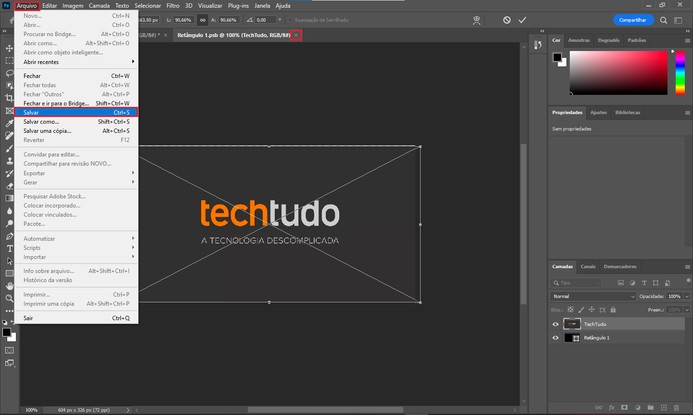Select the Clone Stamp tool
Viewport: 693px width, 415px height.
(x=9, y=161)
